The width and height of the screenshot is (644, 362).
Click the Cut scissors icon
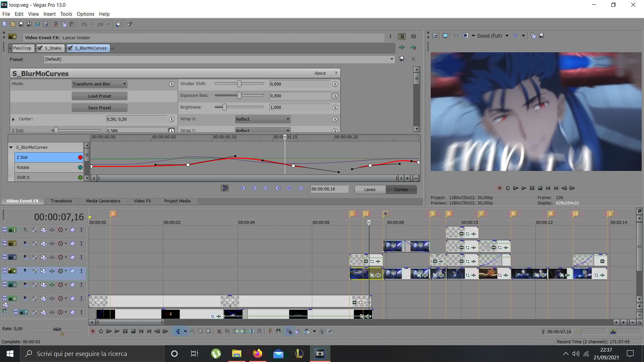pyautogui.click(x=56, y=24)
